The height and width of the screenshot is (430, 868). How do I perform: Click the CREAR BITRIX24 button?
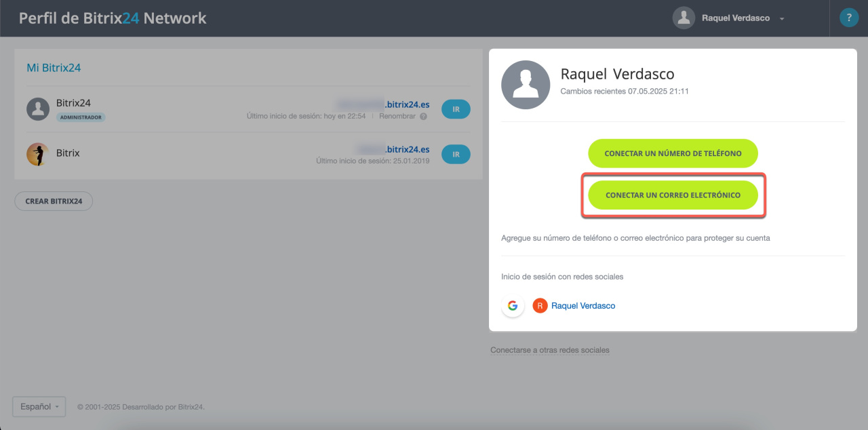54,201
